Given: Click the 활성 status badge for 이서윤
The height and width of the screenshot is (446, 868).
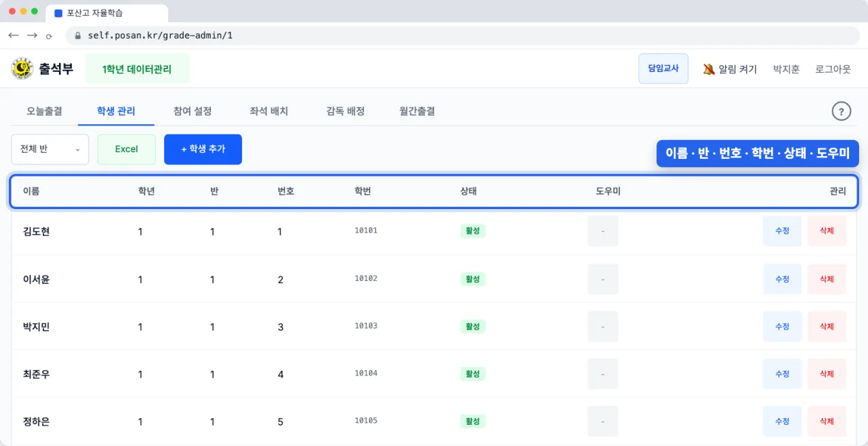Looking at the screenshot, I should [x=473, y=279].
